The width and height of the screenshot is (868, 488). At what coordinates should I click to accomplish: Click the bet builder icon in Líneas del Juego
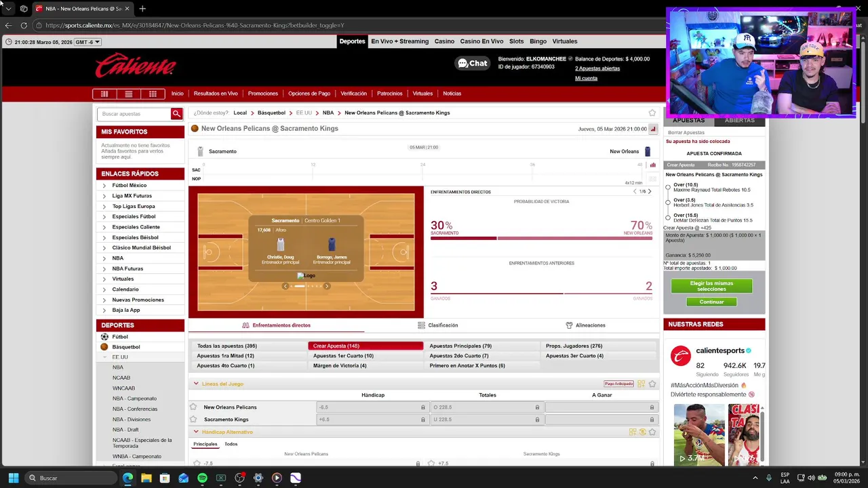click(641, 384)
